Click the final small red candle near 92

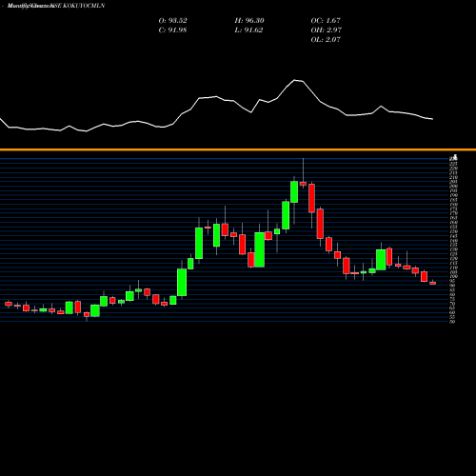(433, 283)
